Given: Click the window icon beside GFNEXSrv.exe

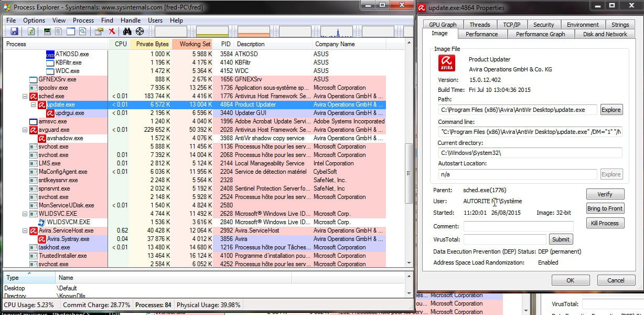Looking at the screenshot, I should (x=34, y=79).
